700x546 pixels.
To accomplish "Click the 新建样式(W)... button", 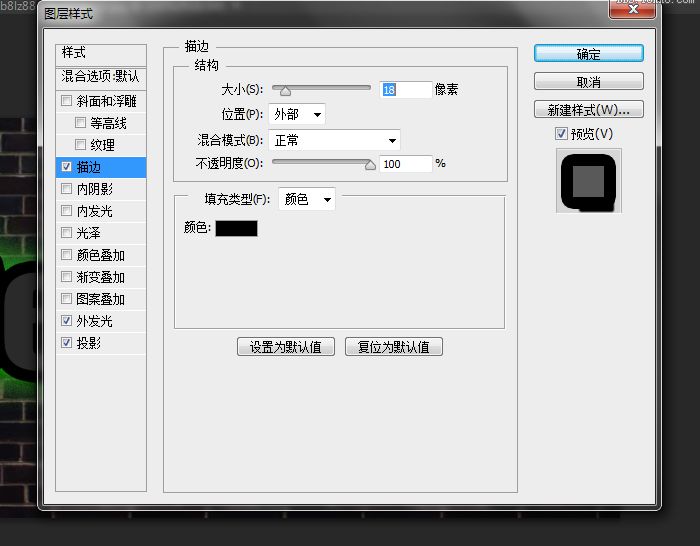I will click(x=588, y=109).
